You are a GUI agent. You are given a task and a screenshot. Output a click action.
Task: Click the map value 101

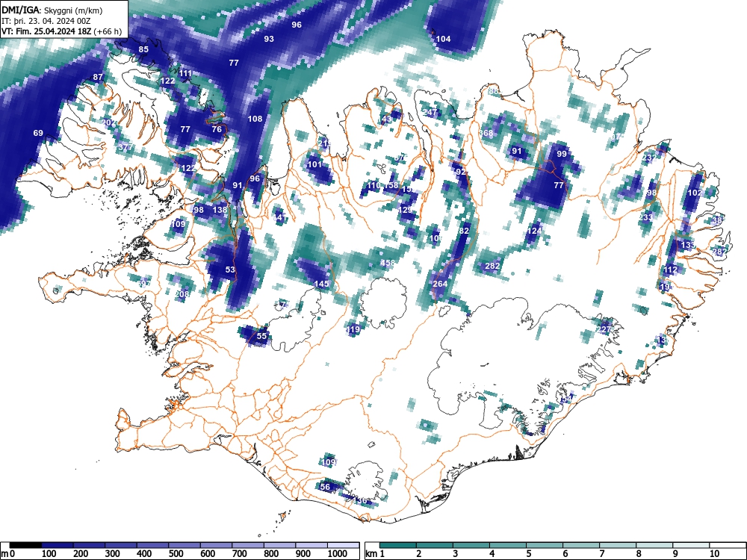tap(314, 164)
